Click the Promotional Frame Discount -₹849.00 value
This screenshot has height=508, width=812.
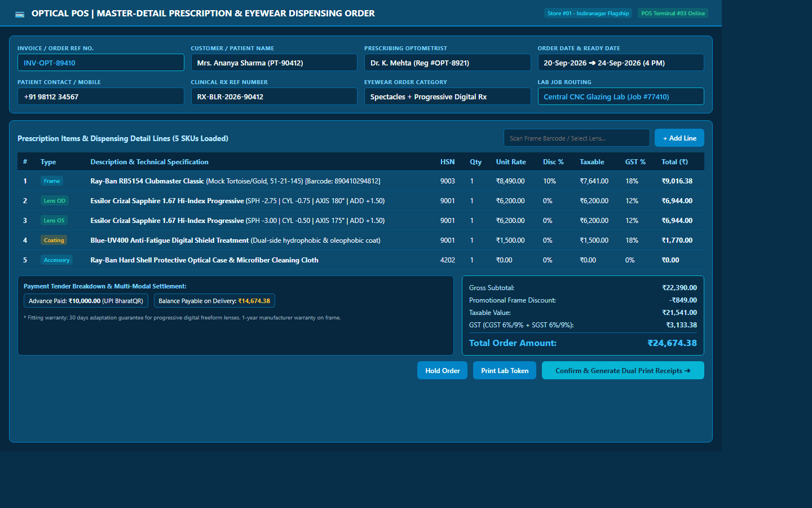click(683, 300)
